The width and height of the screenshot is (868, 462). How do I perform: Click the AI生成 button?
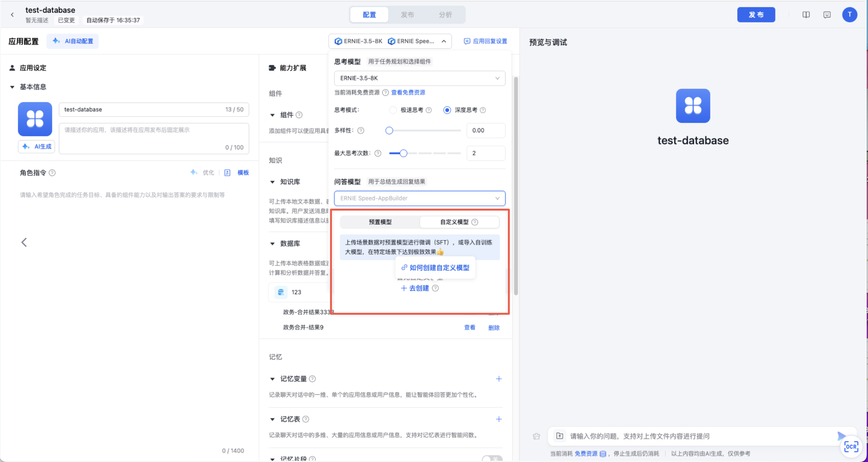click(36, 147)
